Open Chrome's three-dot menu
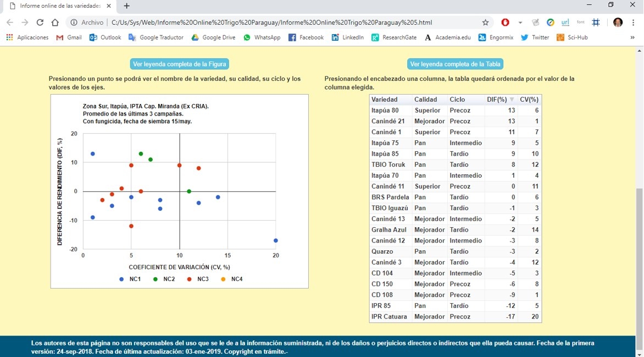644x357 pixels. click(x=632, y=23)
